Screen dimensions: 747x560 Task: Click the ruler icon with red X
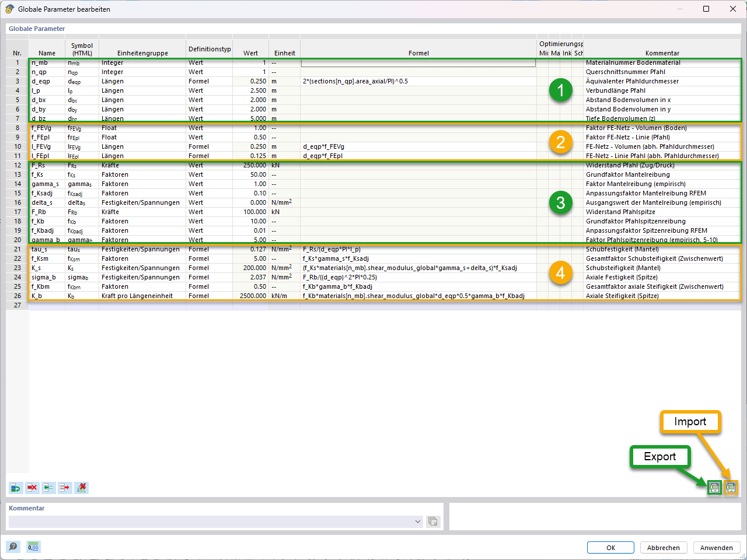click(x=82, y=488)
